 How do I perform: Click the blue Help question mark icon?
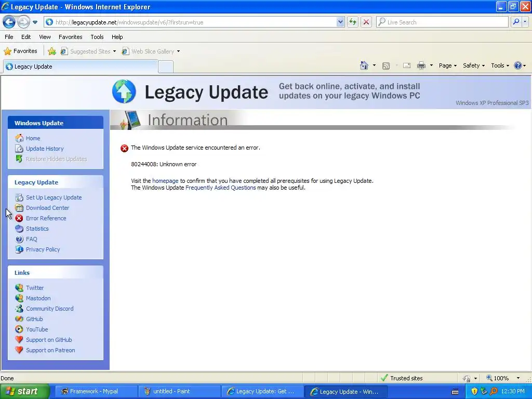(518, 65)
